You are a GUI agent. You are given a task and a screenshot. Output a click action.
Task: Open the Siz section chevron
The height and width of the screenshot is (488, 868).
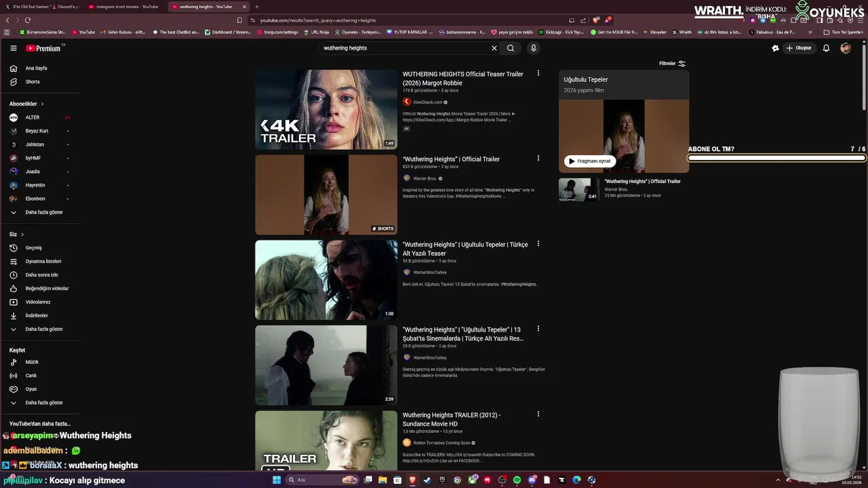tap(22, 235)
